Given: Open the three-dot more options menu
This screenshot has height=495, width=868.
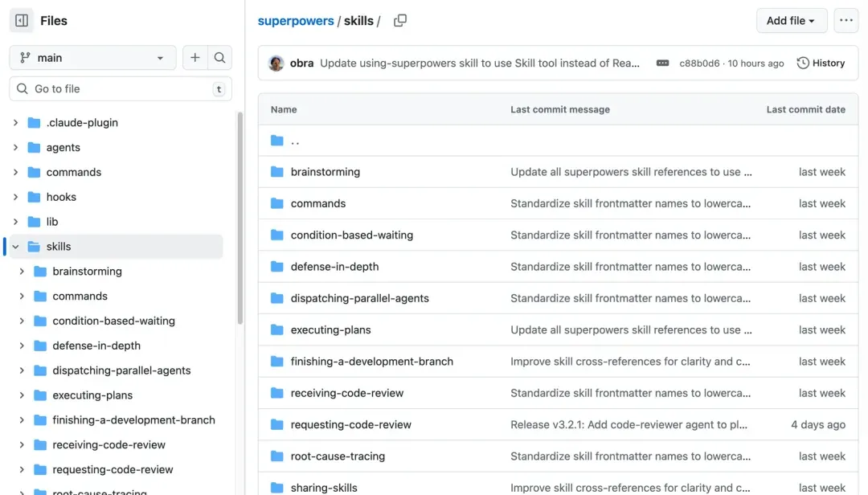Looking at the screenshot, I should pos(845,21).
